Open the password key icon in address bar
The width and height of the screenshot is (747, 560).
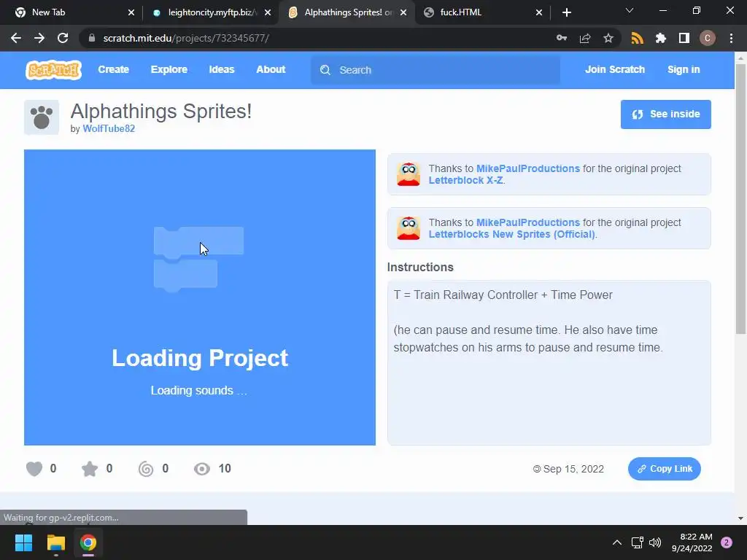(x=562, y=38)
